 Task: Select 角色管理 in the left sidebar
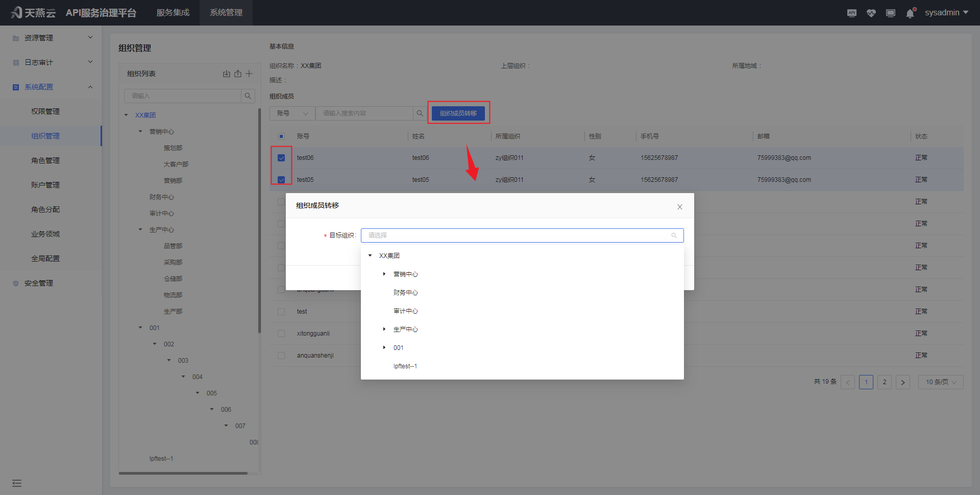click(x=45, y=160)
